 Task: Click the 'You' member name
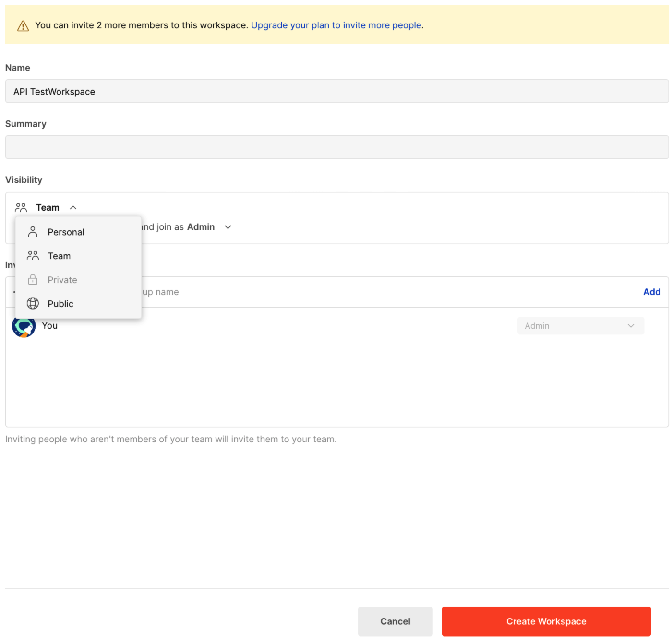pos(50,326)
